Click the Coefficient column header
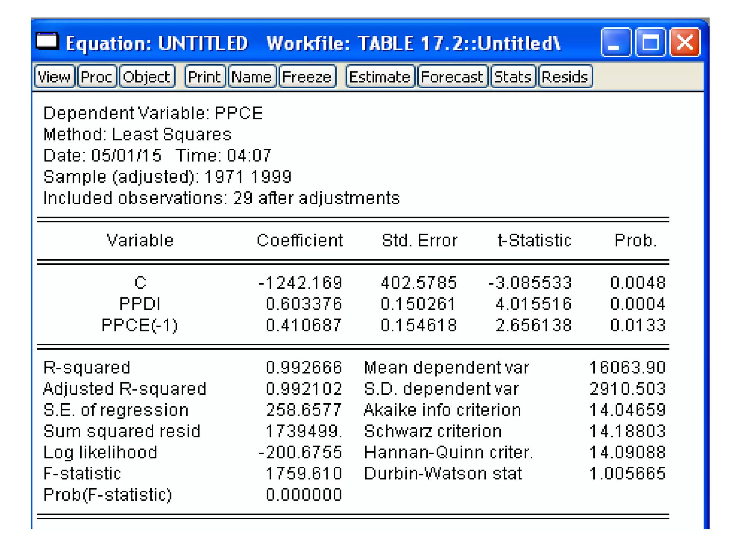 click(x=299, y=241)
